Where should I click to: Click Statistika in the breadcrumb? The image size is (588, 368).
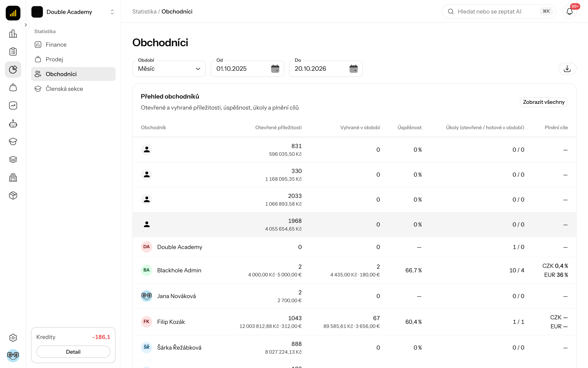[144, 11]
